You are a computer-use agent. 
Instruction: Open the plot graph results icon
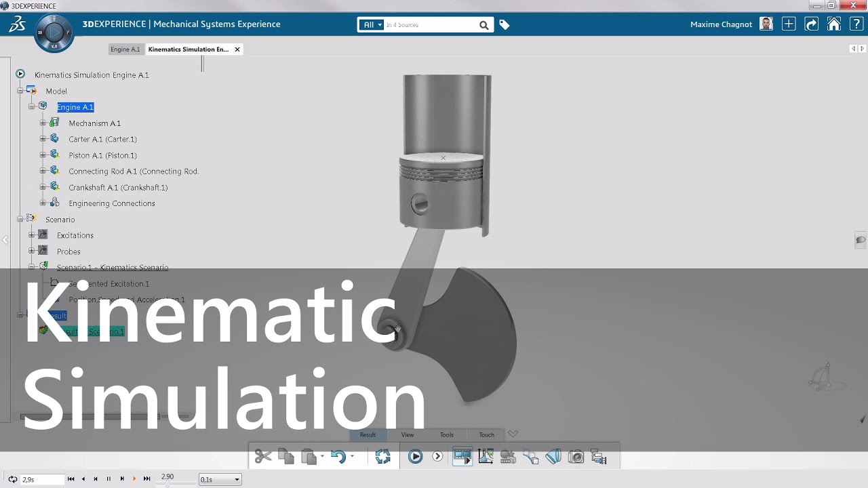(486, 457)
